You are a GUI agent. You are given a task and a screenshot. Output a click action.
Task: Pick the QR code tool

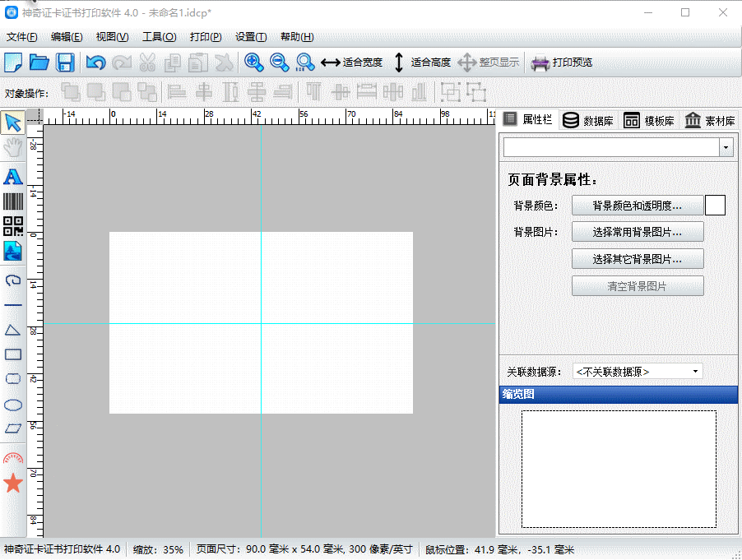click(12, 225)
